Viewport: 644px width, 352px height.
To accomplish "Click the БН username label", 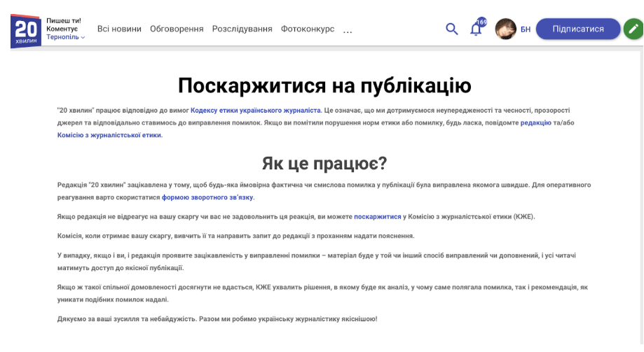I will 526,29.
